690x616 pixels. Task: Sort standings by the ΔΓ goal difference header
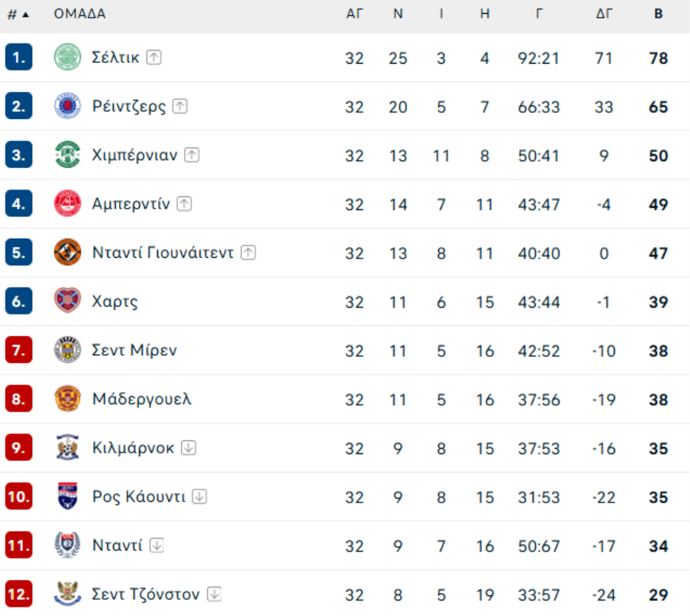point(604,14)
